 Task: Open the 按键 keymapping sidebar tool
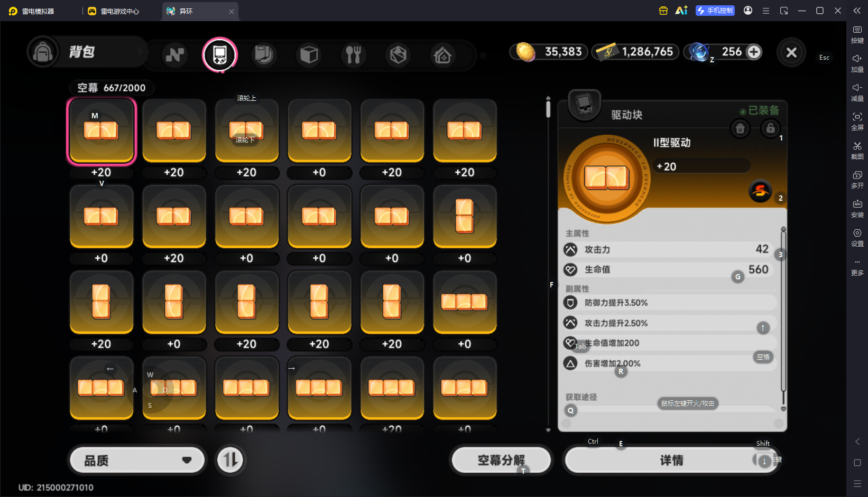[857, 34]
